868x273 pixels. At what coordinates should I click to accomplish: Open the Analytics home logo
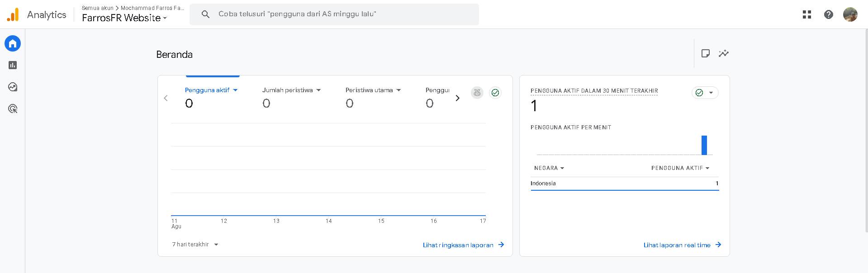pyautogui.click(x=13, y=14)
